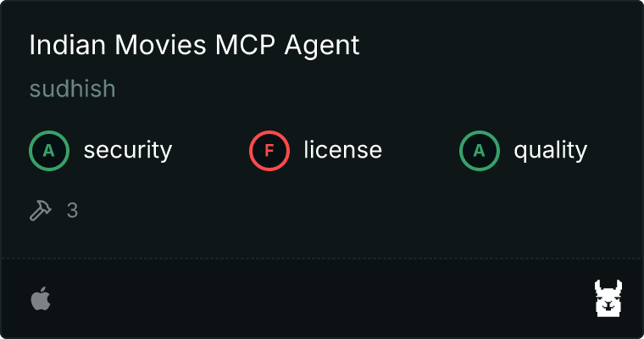Click the hammer tools icon
This screenshot has height=339, width=644.
[41, 210]
